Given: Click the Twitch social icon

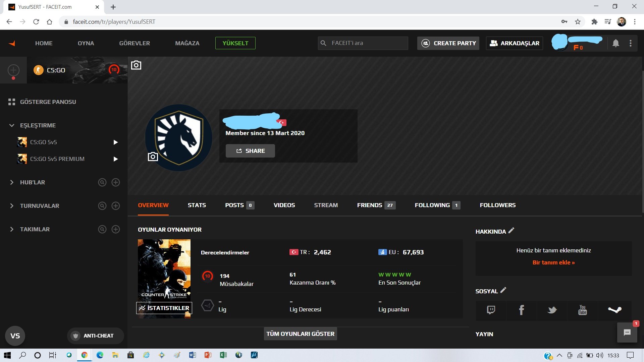Looking at the screenshot, I should point(491,310).
